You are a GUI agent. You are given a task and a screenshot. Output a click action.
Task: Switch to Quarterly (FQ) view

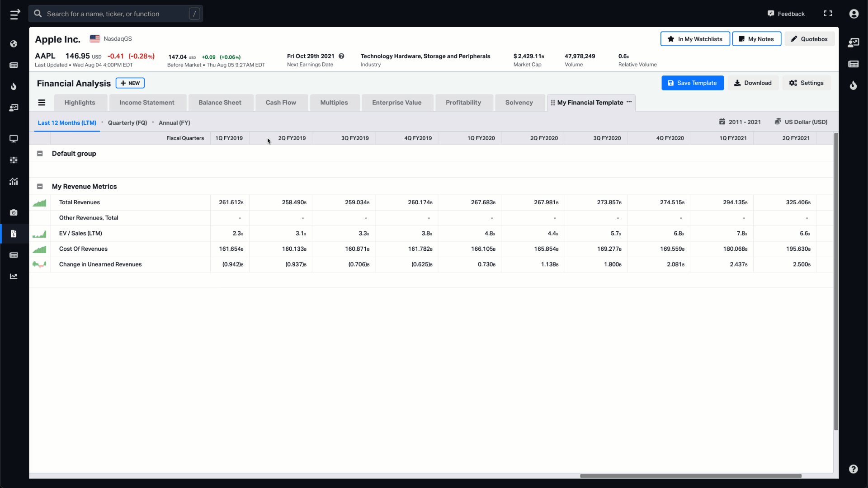pos(127,123)
